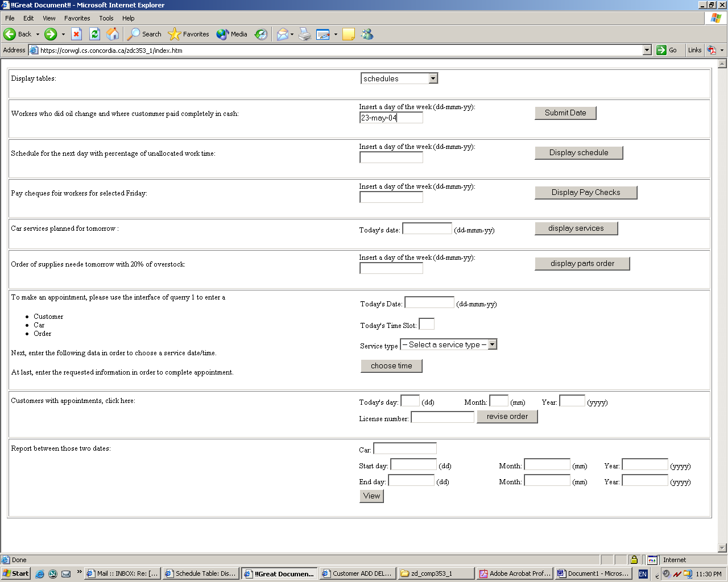Click the pay cheques Friday date field
This screenshot has height=582, width=728.
[x=391, y=197]
